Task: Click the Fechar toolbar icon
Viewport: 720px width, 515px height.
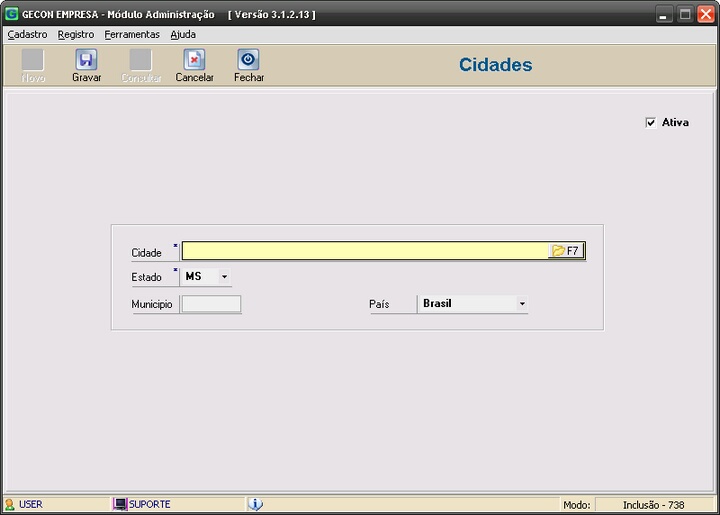Action: point(248,60)
